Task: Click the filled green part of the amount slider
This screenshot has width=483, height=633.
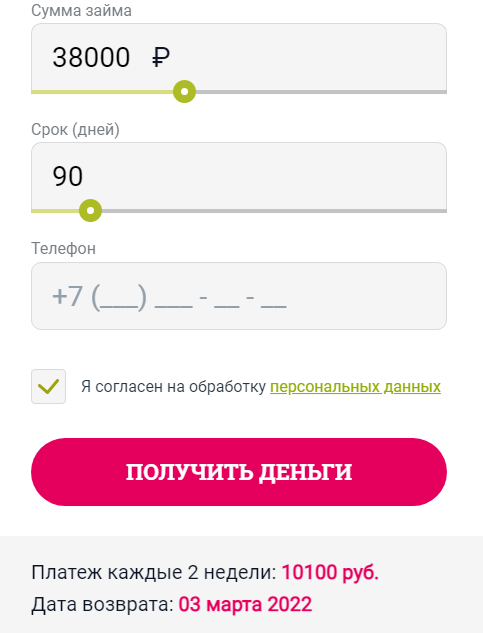Action: coord(102,92)
